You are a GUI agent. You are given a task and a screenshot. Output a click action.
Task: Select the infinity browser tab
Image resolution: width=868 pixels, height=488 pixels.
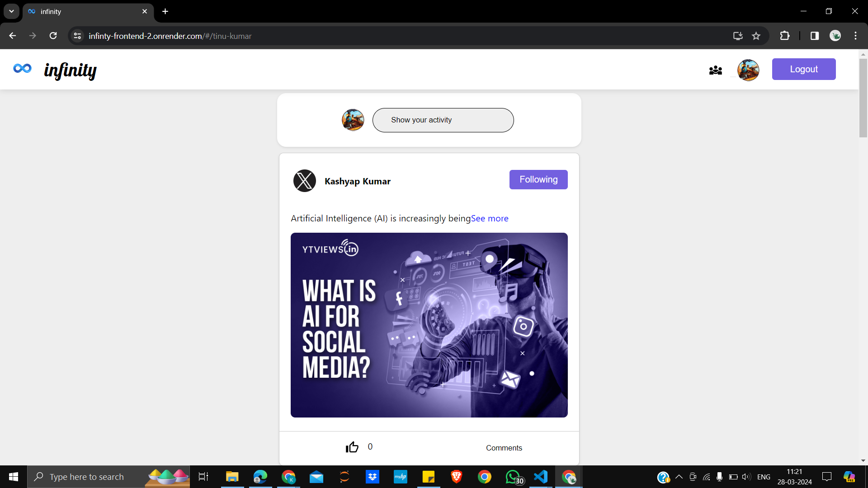point(88,11)
